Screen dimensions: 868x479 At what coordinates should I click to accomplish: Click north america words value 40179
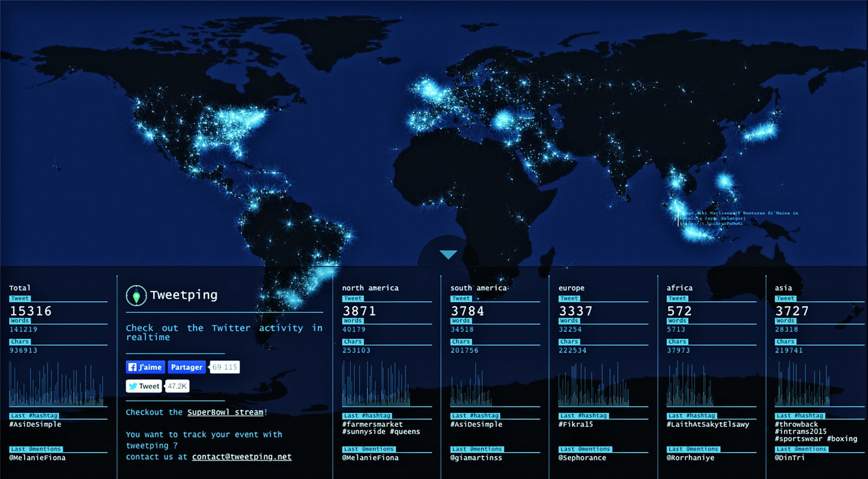pyautogui.click(x=354, y=330)
